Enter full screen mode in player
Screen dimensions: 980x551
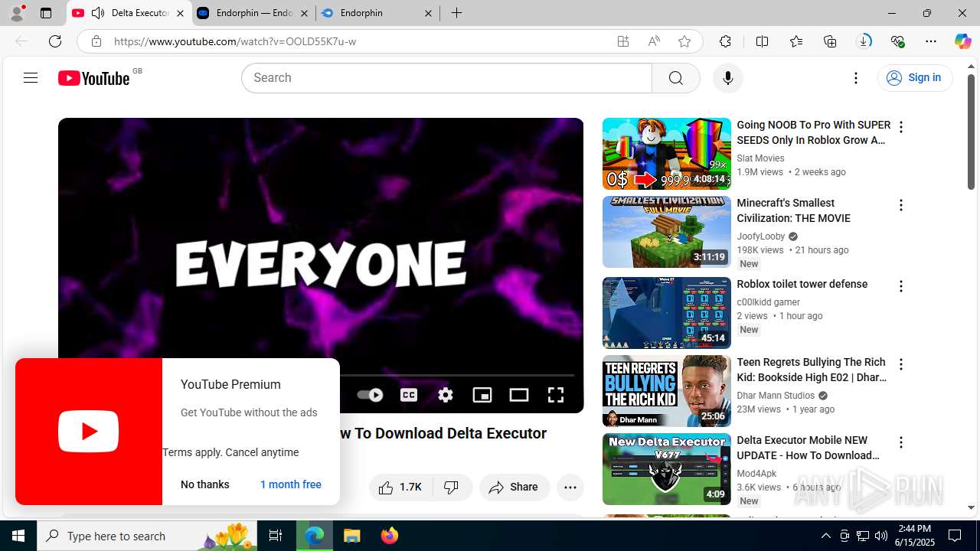pos(556,395)
